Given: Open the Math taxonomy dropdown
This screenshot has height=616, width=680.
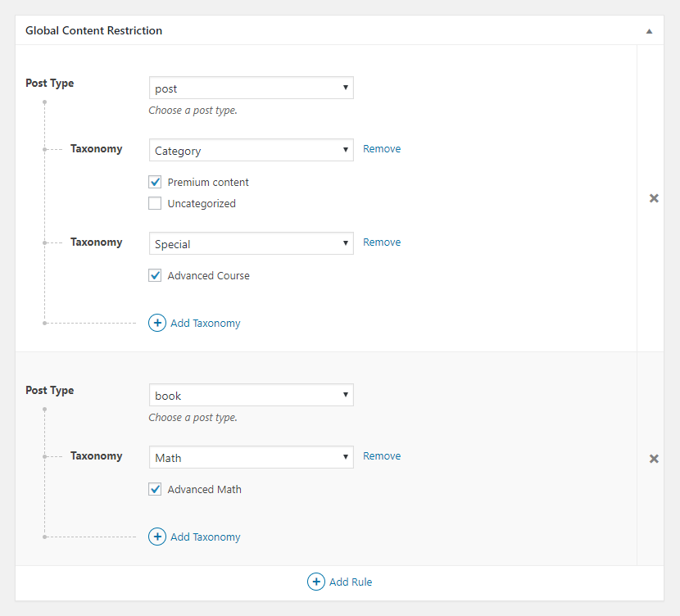Looking at the screenshot, I should 251,457.
